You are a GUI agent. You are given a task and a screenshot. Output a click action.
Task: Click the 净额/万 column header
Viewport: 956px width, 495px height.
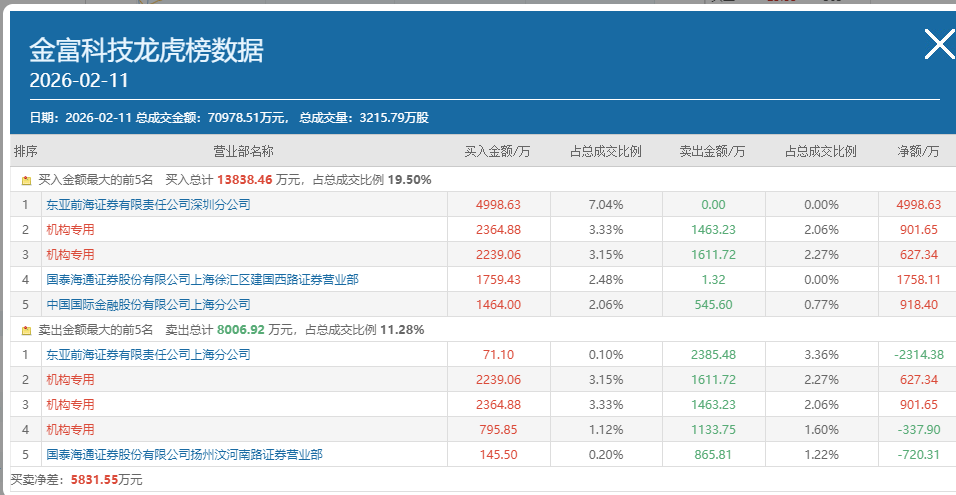918,152
